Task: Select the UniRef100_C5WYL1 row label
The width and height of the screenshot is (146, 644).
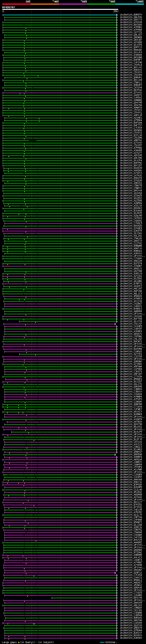Action: tap(131, 82)
